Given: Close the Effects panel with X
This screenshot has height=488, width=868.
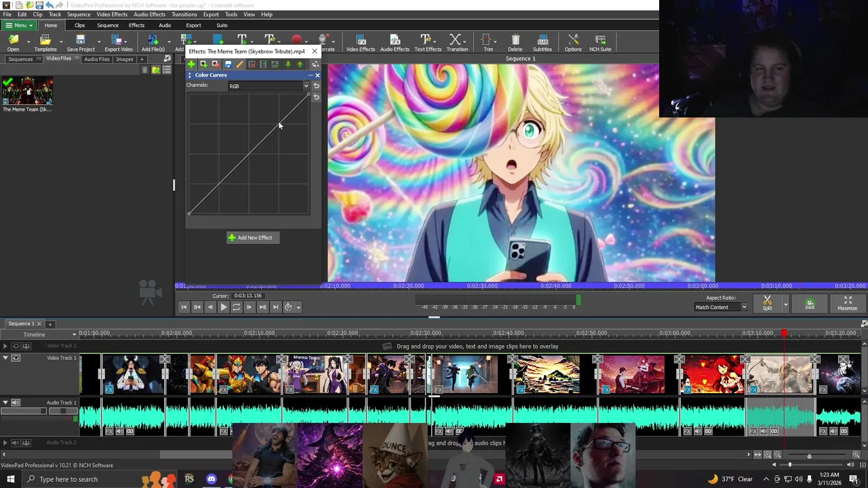Looking at the screenshot, I should pyautogui.click(x=314, y=52).
